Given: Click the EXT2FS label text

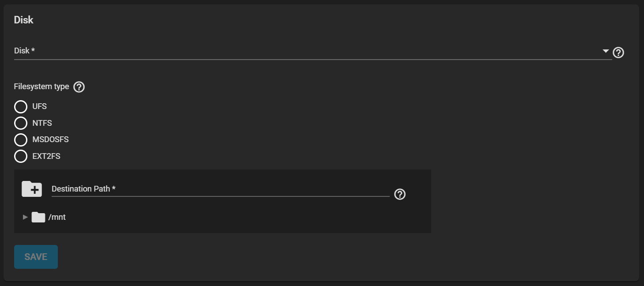Looking at the screenshot, I should pos(46,156).
